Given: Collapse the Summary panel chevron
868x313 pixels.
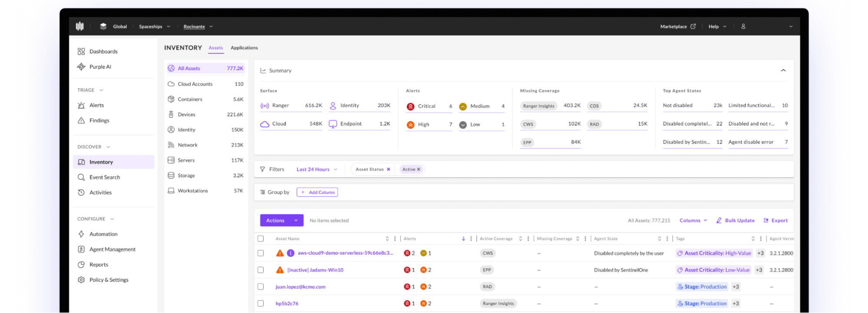Looking at the screenshot, I should [x=783, y=70].
